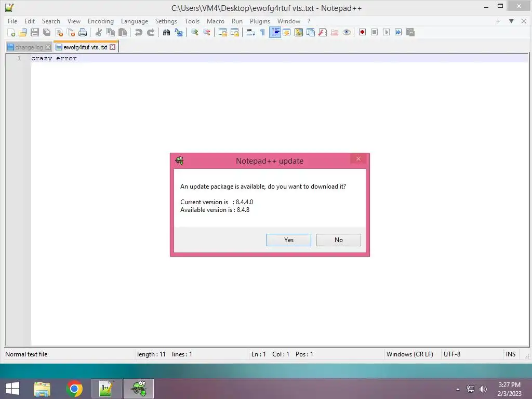Click Save Current Recorded Macro icon
Screen dimensions: 532x399
410,32
